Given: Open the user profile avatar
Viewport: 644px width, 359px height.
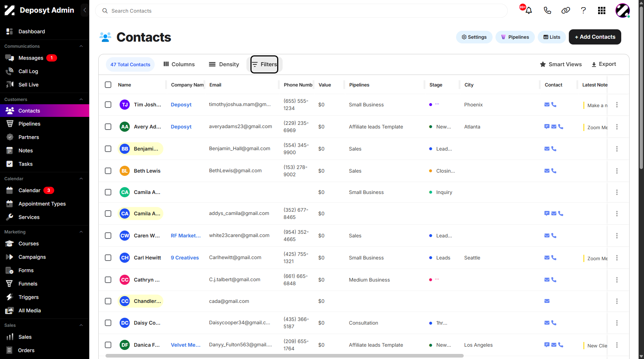Looking at the screenshot, I should point(623,10).
